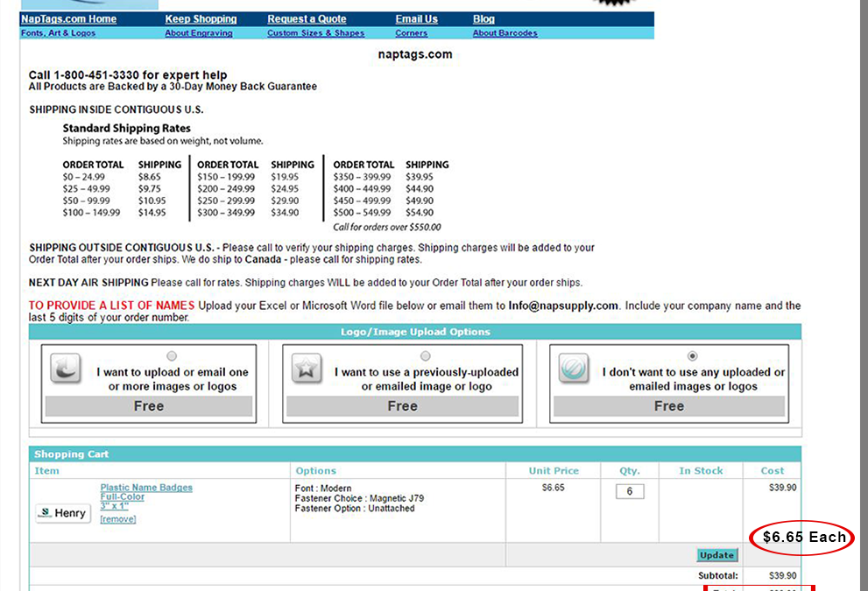Remove the name badge from cart
This screenshot has width=868, height=591.
pos(118,519)
